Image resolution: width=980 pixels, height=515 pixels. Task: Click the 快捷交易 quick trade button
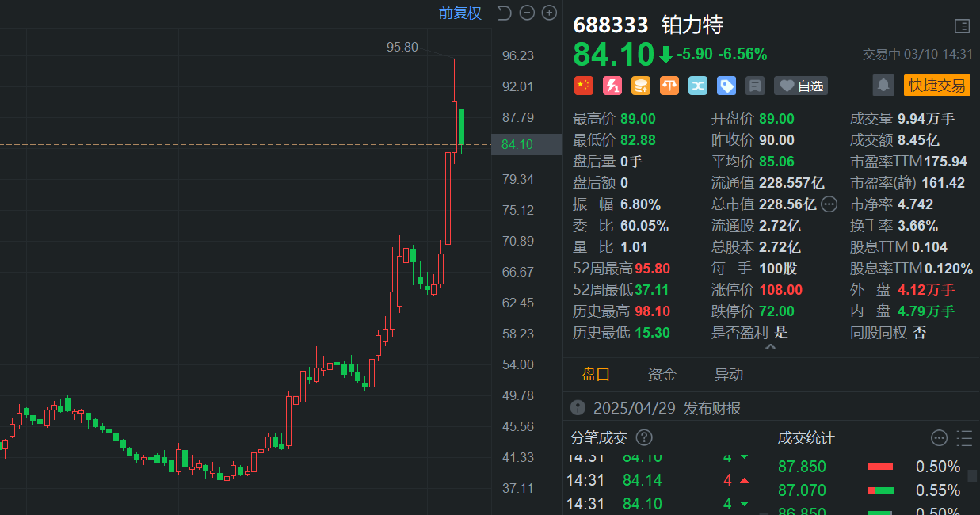936,86
